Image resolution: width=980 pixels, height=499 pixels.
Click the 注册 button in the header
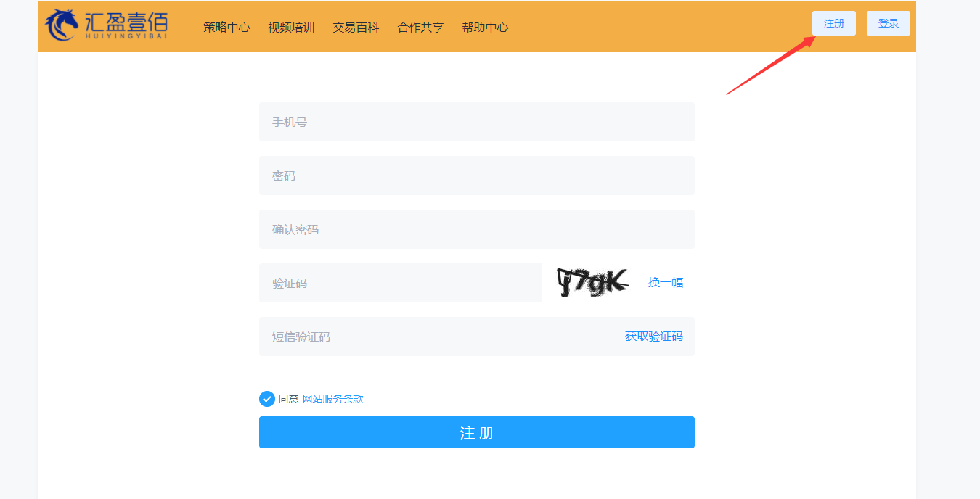833,23
